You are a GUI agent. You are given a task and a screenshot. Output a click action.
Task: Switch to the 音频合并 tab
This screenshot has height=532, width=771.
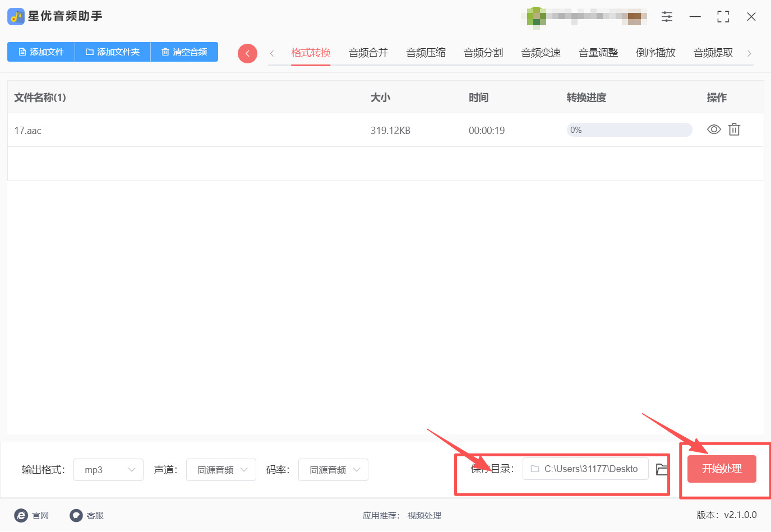[x=368, y=53]
